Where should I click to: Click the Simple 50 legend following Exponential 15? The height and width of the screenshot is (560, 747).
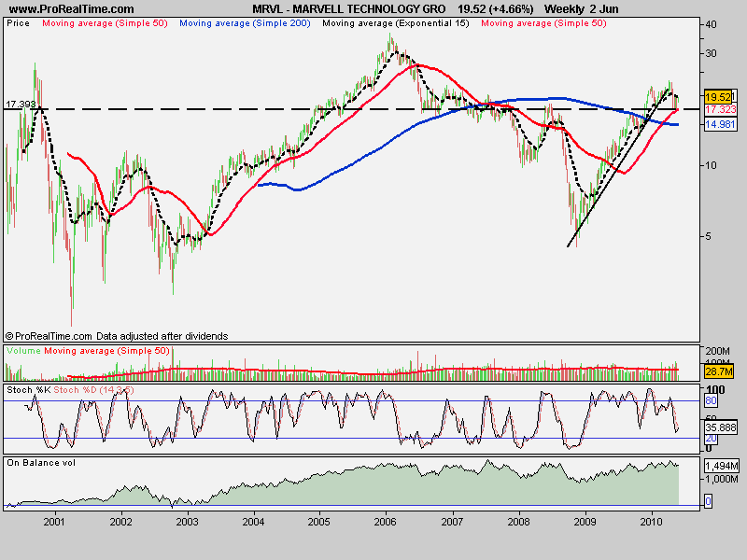543,23
